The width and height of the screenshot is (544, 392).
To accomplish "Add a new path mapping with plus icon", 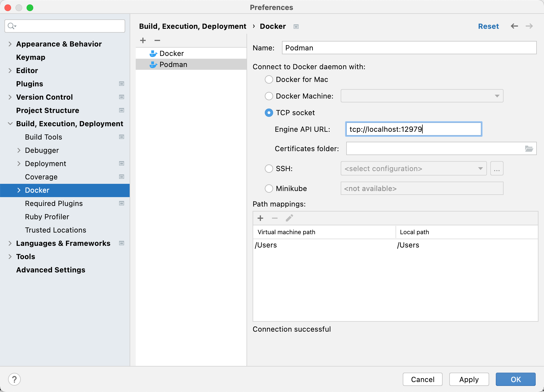I will tap(261, 218).
